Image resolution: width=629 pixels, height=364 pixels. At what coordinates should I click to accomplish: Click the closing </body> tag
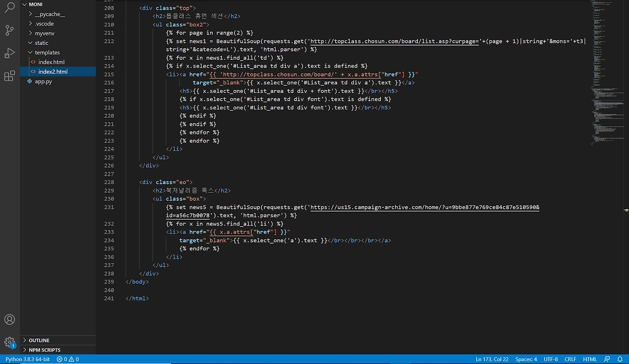tap(137, 281)
